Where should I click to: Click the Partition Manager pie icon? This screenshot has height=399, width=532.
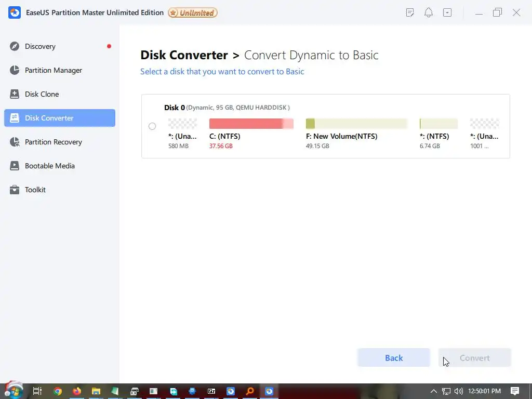click(x=15, y=70)
